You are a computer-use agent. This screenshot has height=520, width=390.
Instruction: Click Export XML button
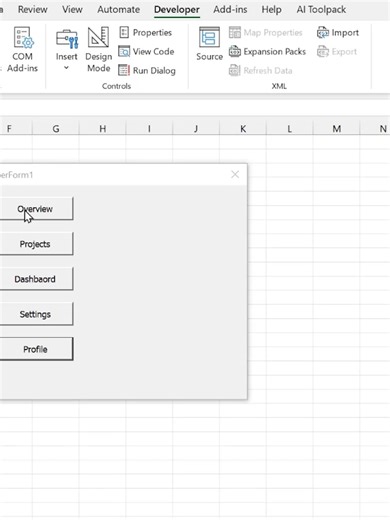tap(337, 52)
